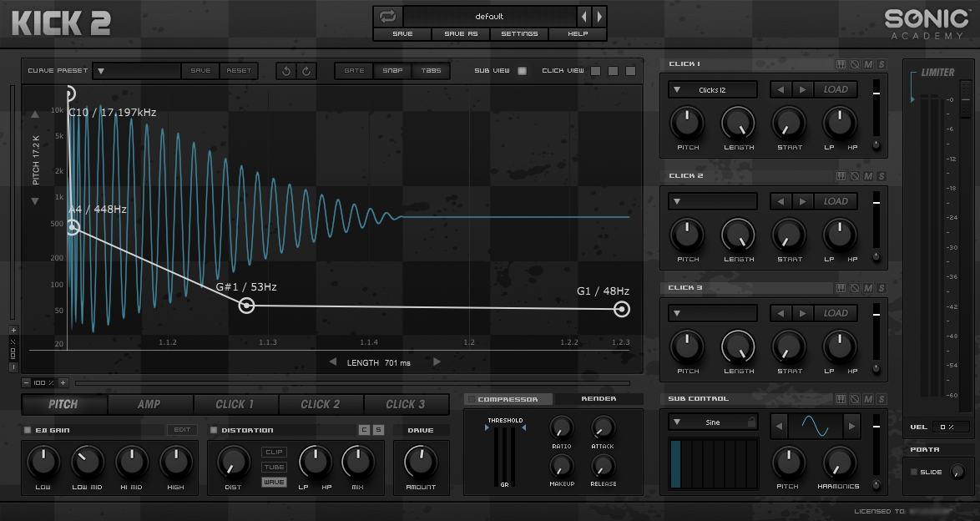Click Click 3 keyboard tracking icon
The width and height of the screenshot is (980, 521).
coord(841,288)
